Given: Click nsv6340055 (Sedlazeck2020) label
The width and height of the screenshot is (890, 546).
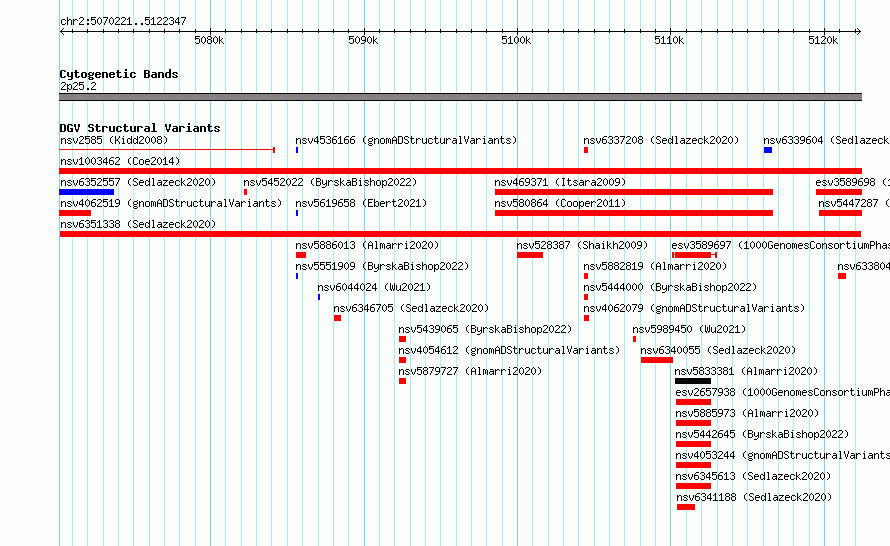Looking at the screenshot, I should pyautogui.click(x=718, y=350).
